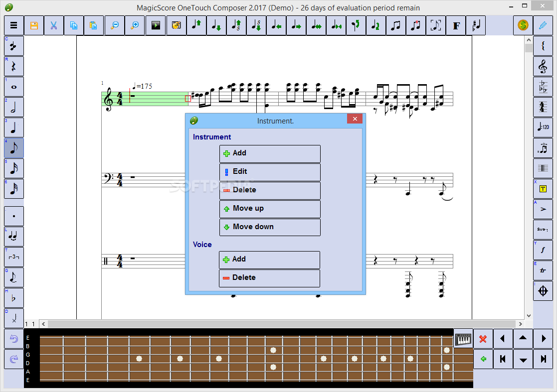557x392 pixels.
Task: Click the Paste clipboard icon
Action: point(93,25)
